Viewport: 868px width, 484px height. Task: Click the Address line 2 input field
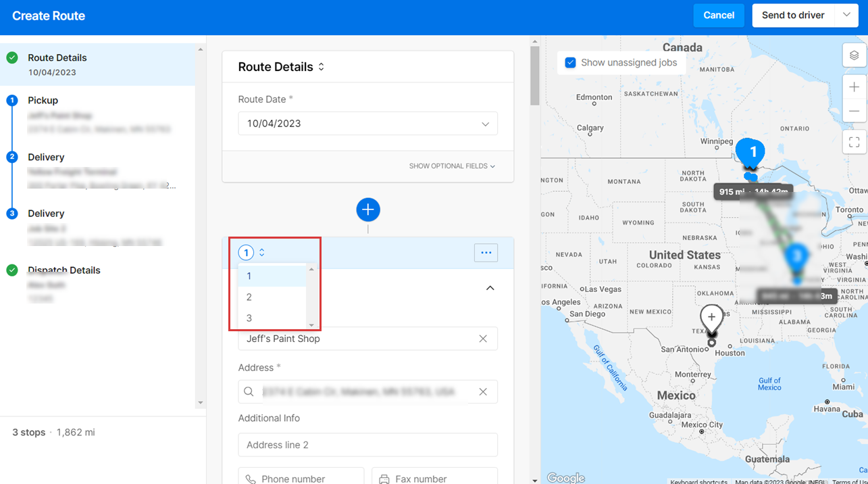coord(367,445)
